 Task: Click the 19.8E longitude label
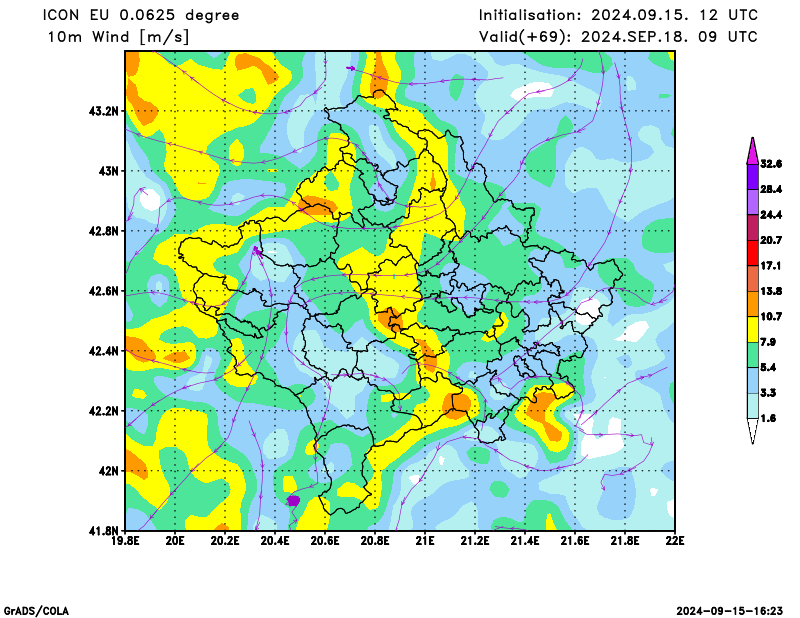point(125,540)
